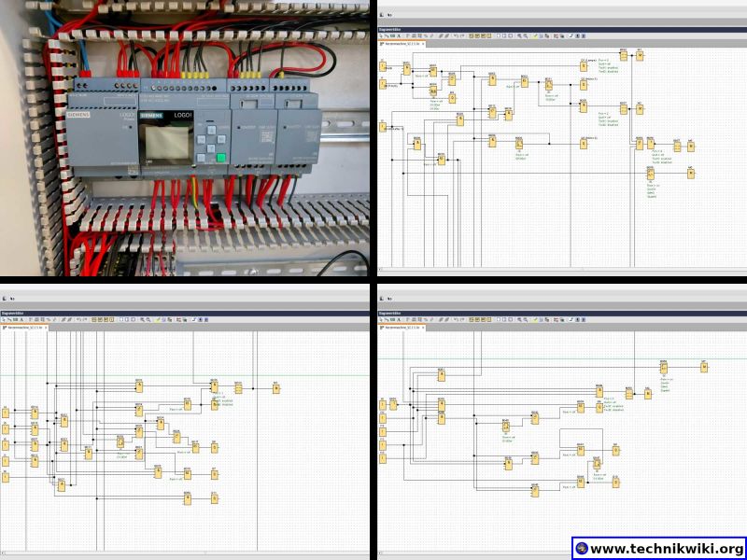Open the circuit file tab in bottom-right editor
This screenshot has width=747, height=560.
coord(401,328)
